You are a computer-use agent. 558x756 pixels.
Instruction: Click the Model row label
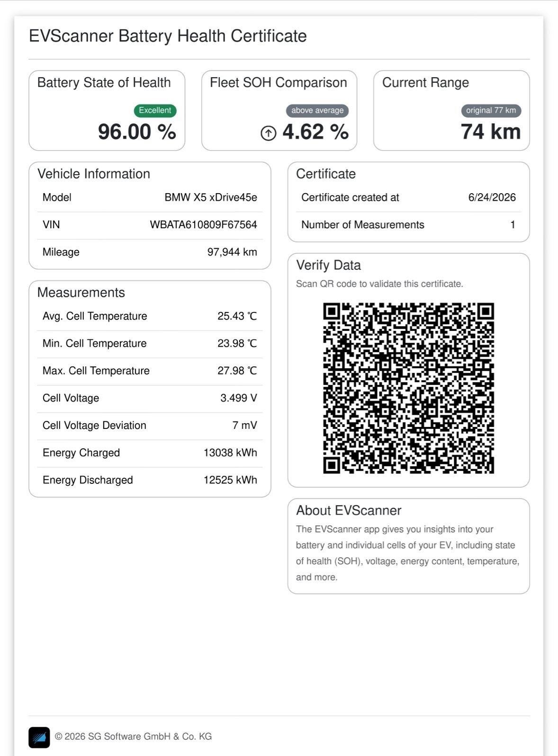(57, 197)
